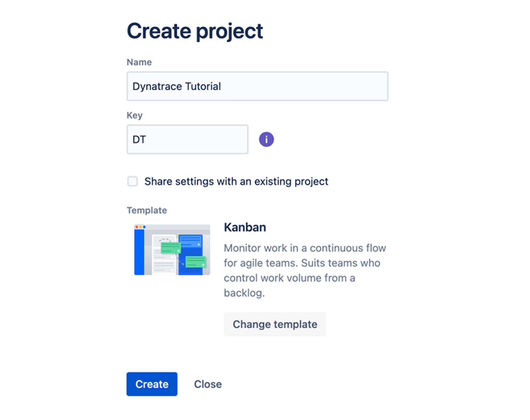Click the Key label above the DT field
Image resolution: width=530 pixels, height=420 pixels.
[x=134, y=115]
